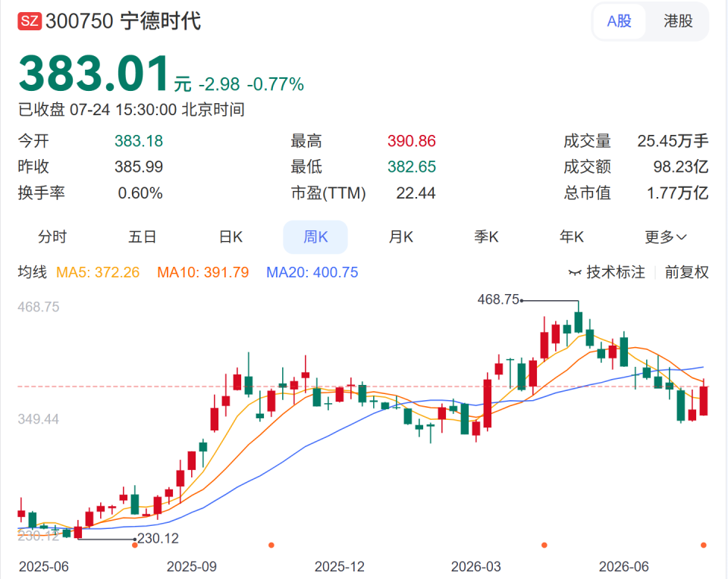
Task: Click the MA5: 372.26 indicator label
Action: pos(98,272)
